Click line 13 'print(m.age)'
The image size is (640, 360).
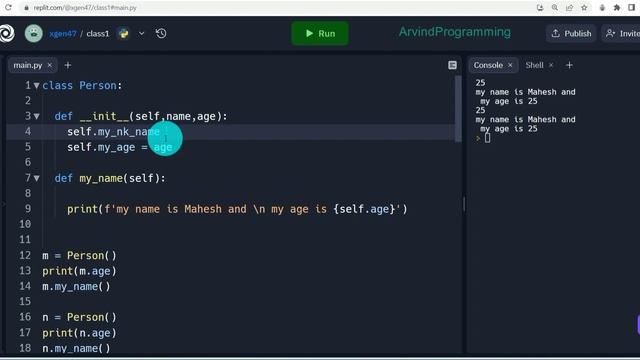coord(79,271)
